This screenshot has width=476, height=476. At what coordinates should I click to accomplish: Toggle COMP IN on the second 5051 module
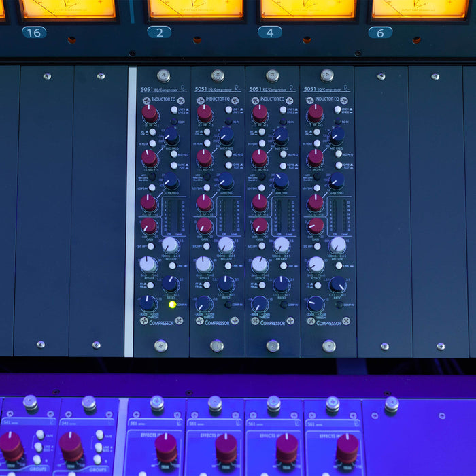point(228,305)
